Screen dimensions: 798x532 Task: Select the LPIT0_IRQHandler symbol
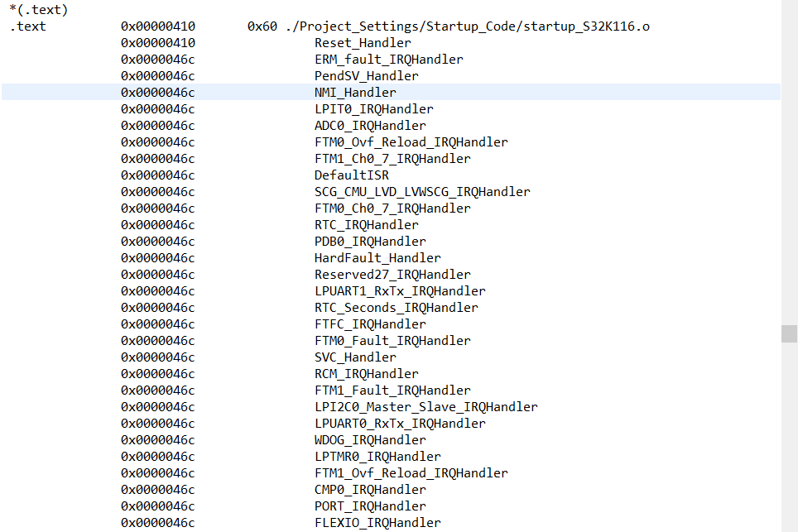point(374,109)
